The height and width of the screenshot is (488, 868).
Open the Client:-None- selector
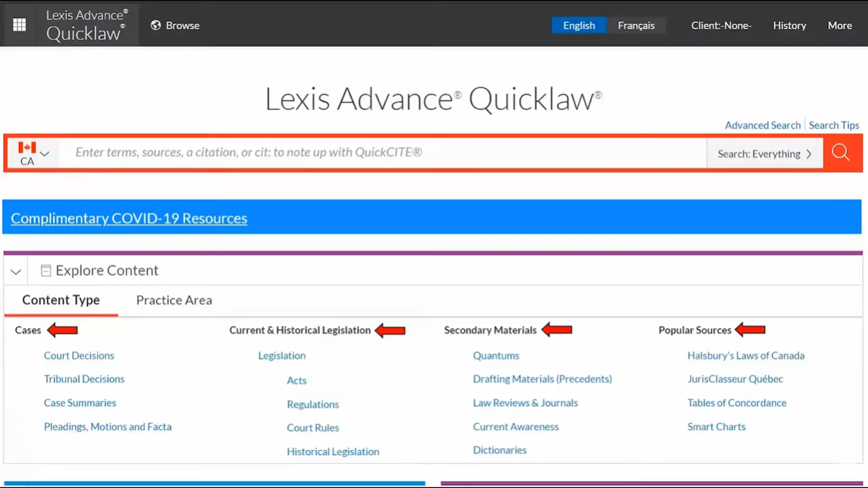[721, 26]
